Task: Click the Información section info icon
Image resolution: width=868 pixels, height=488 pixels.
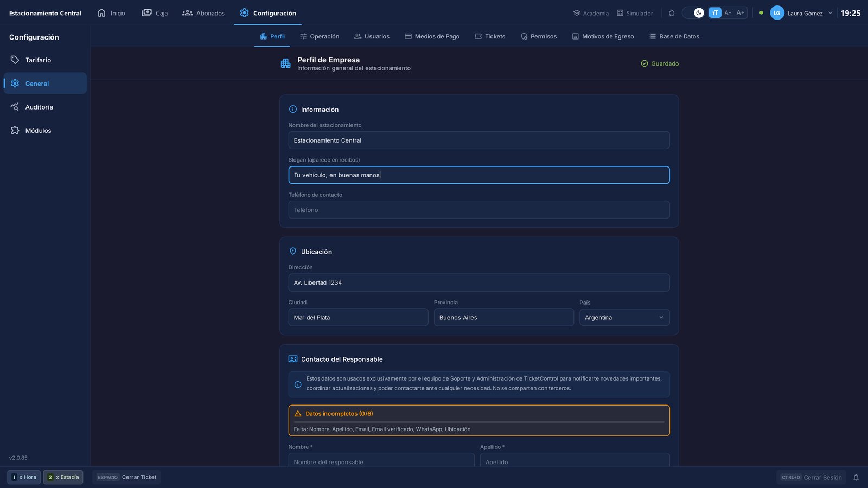Action: pos(293,110)
